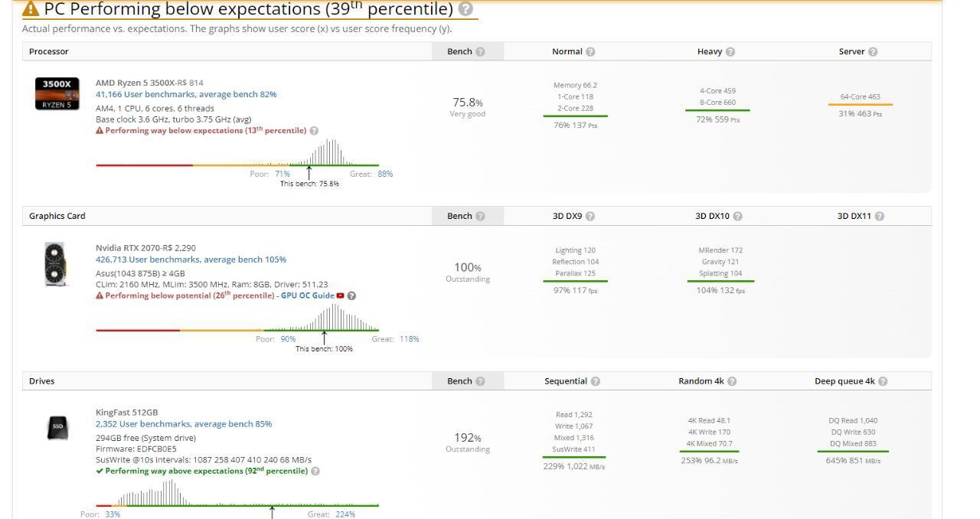980x519 pixels.
Task: Click the Graphics Card section header
Action: point(57,217)
